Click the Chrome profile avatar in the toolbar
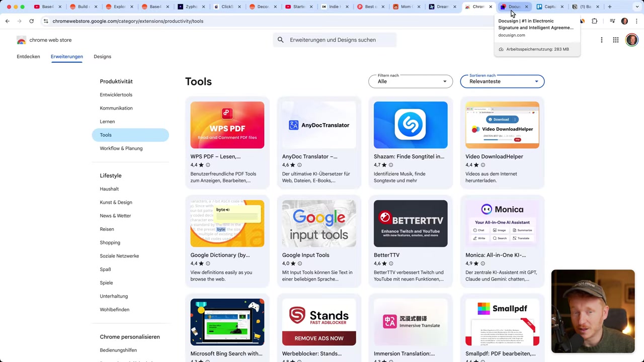 click(x=625, y=21)
